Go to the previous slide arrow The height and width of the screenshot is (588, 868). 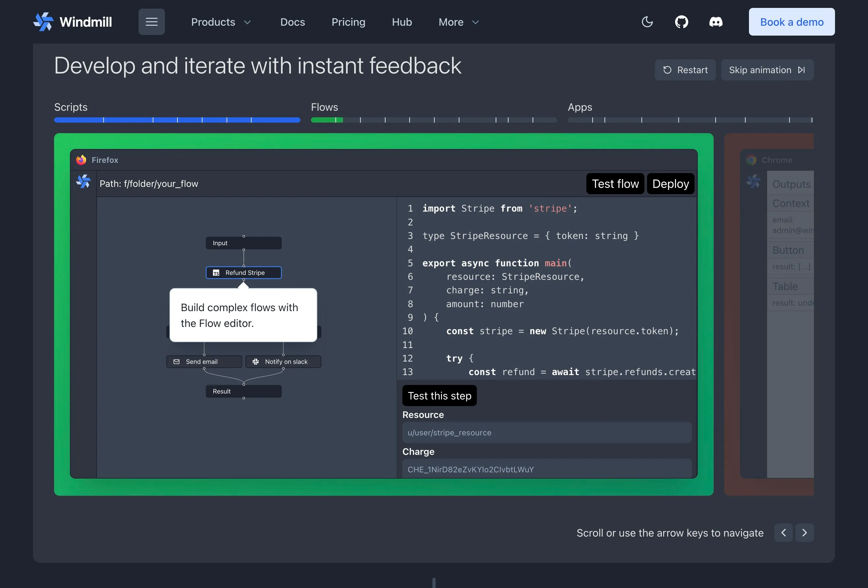(x=783, y=532)
